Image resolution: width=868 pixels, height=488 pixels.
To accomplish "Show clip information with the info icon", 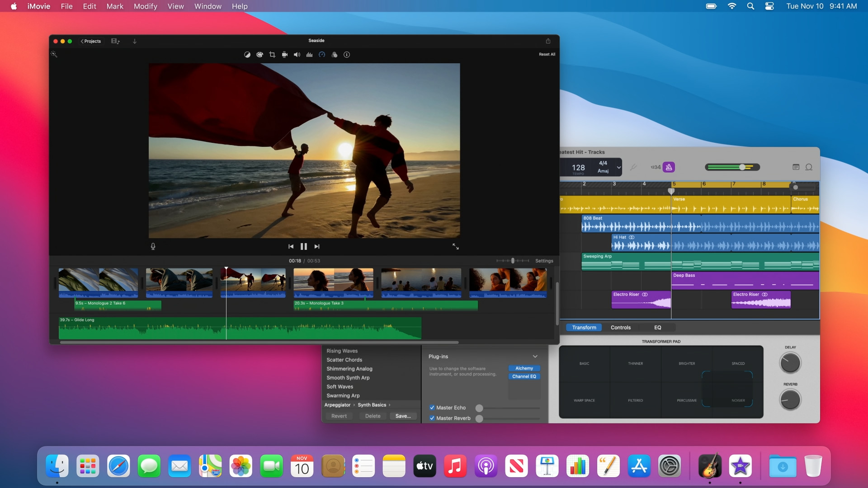I will 347,55.
